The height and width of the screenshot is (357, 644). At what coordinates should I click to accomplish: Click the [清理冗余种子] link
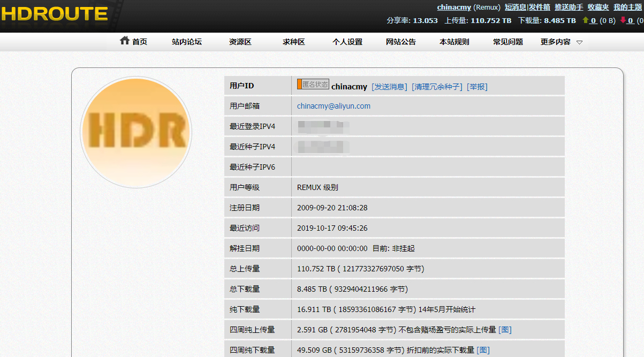tap(437, 87)
